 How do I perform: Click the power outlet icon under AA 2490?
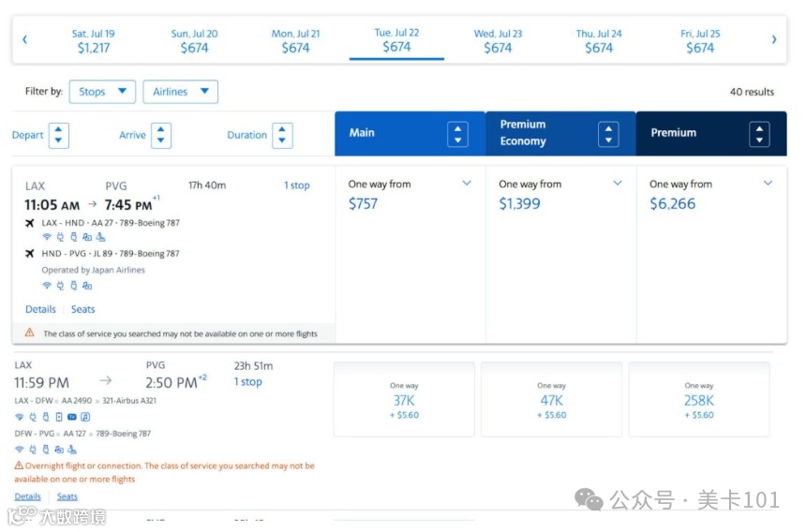[33, 417]
